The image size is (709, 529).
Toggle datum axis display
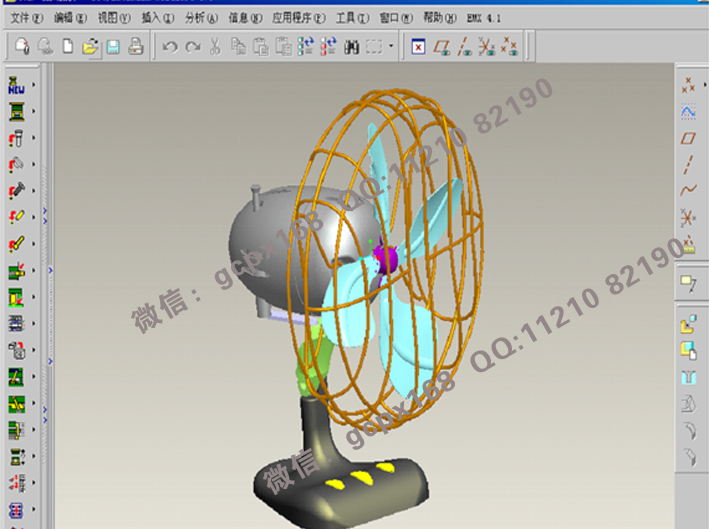(x=462, y=46)
